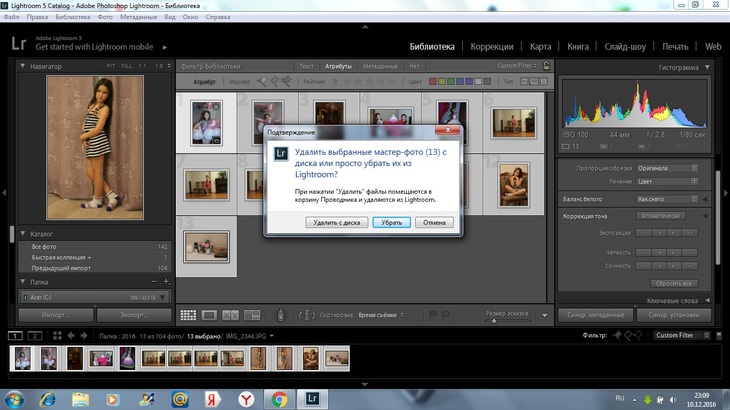The image size is (730, 410).
Task: Collapse the Catalog panel
Action: click(22, 234)
